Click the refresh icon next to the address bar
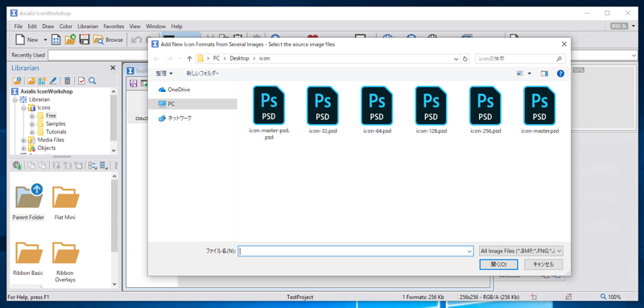Image resolution: width=644 pixels, height=308 pixels. pyautogui.click(x=465, y=59)
